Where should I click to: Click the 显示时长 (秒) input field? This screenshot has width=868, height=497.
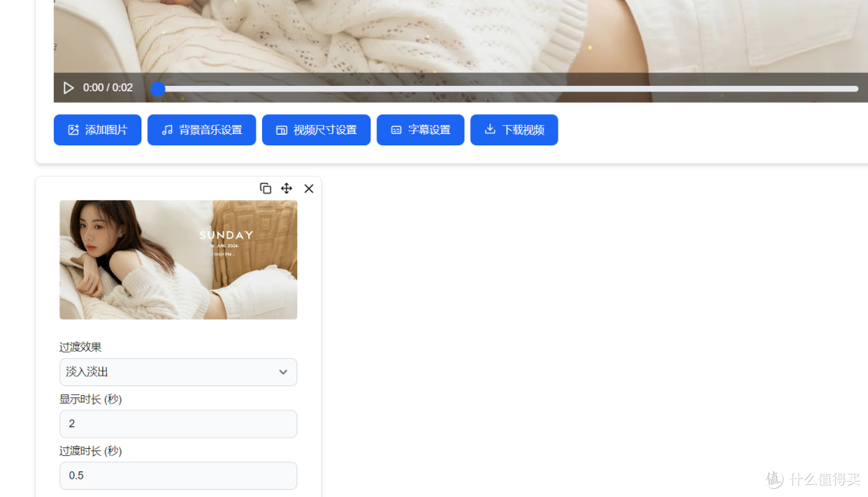click(178, 424)
